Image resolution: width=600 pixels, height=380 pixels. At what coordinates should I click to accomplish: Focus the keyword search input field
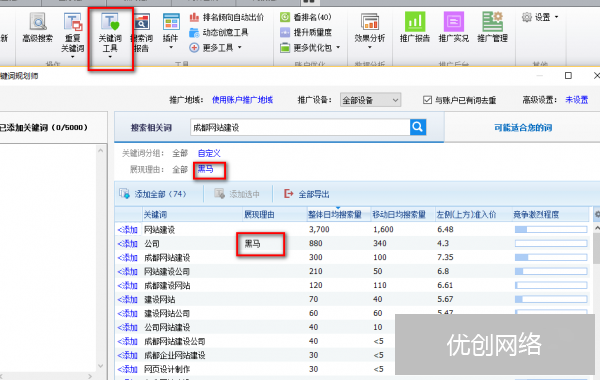click(x=300, y=127)
